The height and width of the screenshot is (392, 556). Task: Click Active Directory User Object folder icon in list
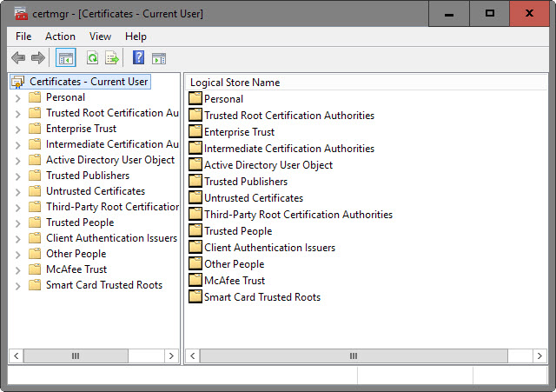point(195,164)
